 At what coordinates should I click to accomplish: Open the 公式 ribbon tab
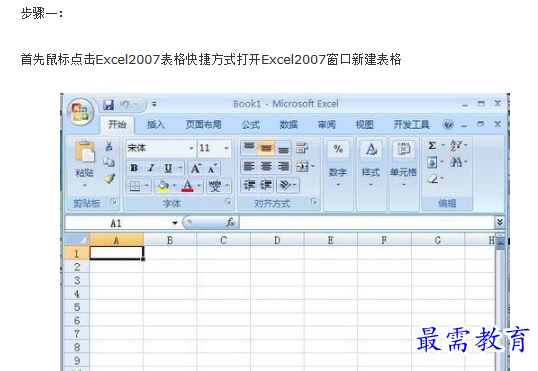coord(251,125)
